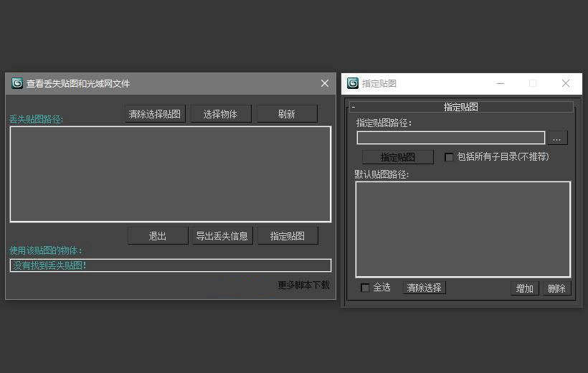Click 指定贴图 button in missing maps window
This screenshot has width=588, height=373.
[288, 236]
